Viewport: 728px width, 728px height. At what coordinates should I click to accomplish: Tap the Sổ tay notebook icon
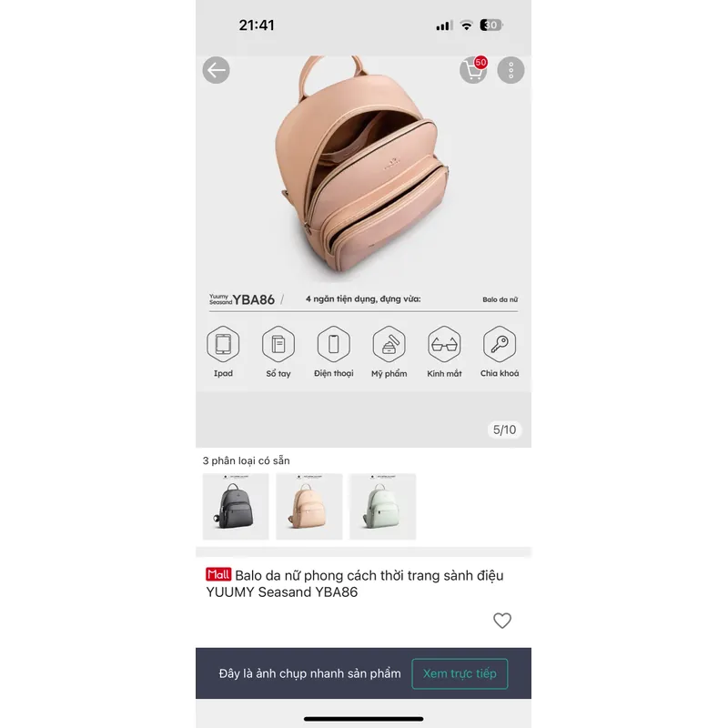pos(278,344)
